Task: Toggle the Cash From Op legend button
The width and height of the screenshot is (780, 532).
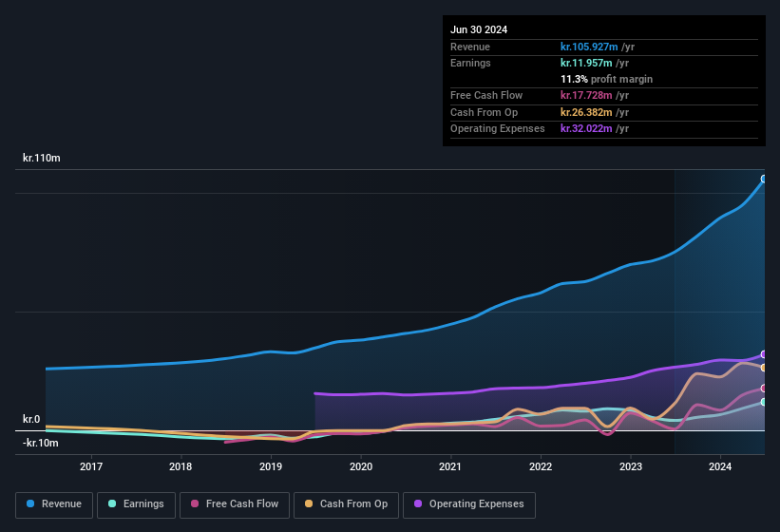Action: pos(346,504)
